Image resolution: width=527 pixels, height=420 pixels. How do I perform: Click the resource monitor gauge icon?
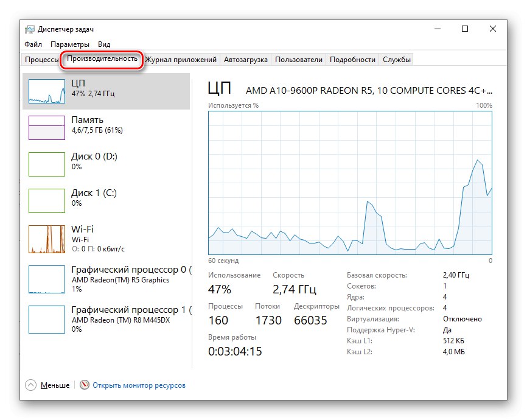[85, 385]
